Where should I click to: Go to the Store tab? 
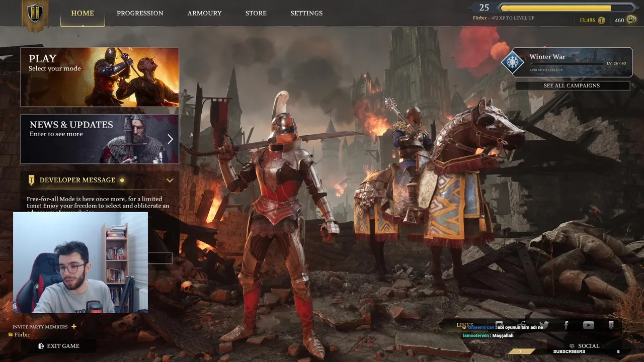tap(256, 13)
